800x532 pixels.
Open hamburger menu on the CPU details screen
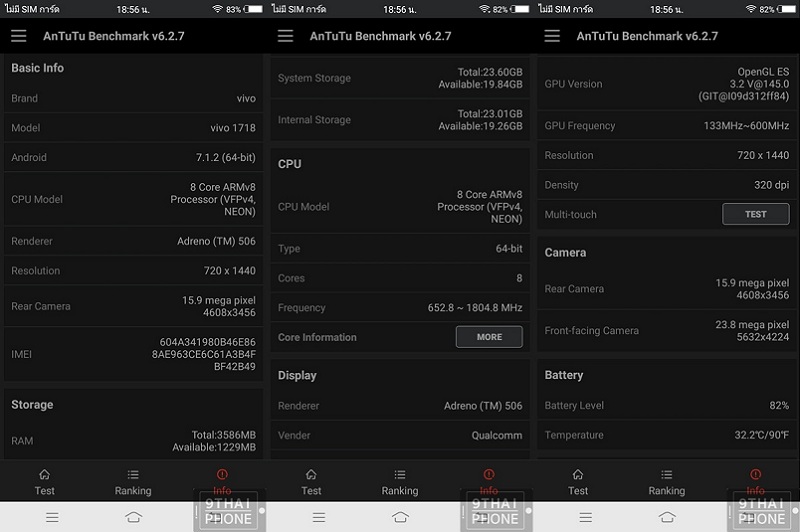point(286,36)
